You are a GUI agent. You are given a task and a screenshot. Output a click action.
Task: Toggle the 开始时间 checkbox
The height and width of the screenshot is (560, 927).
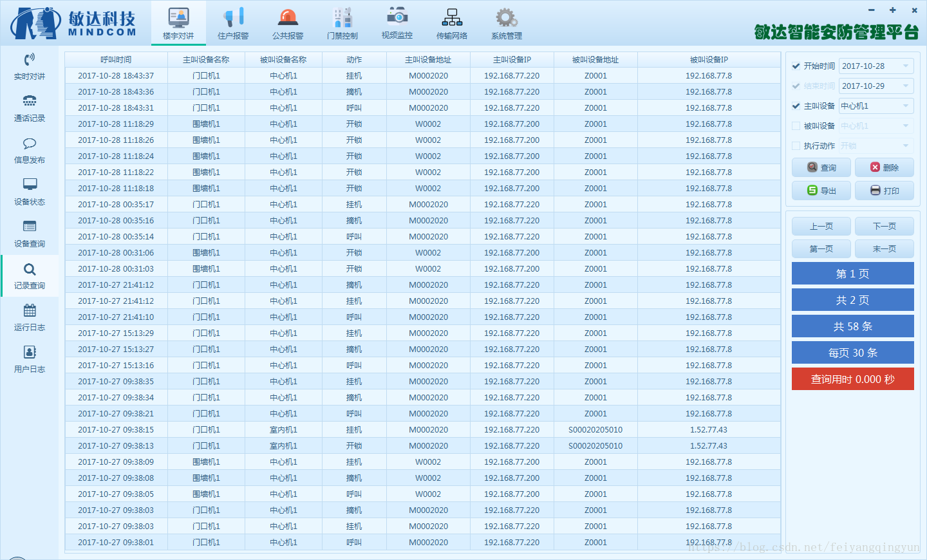point(796,66)
